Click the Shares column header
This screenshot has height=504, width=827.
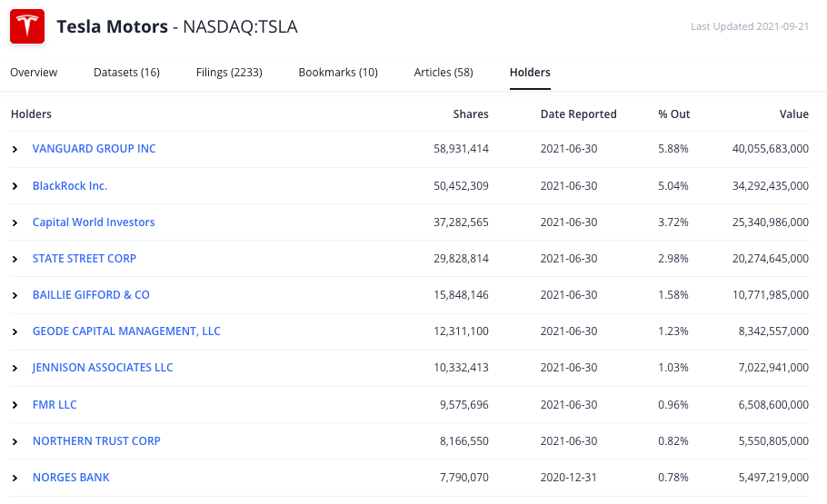(471, 114)
